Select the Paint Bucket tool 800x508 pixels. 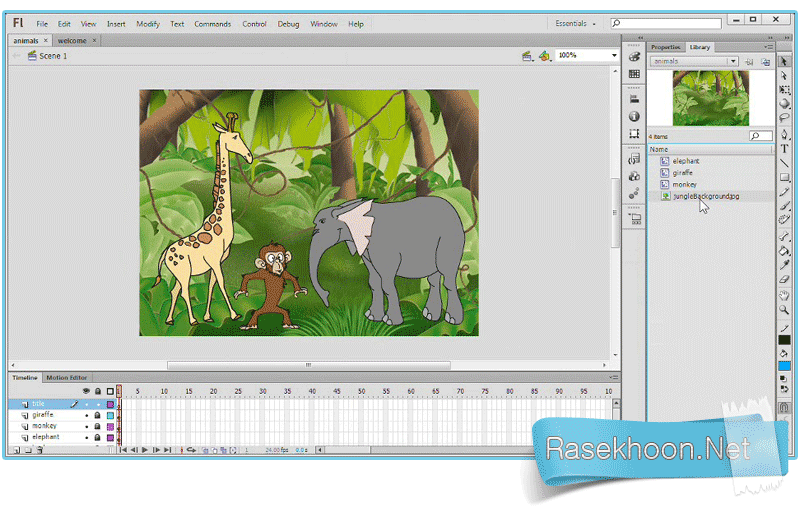(x=784, y=251)
